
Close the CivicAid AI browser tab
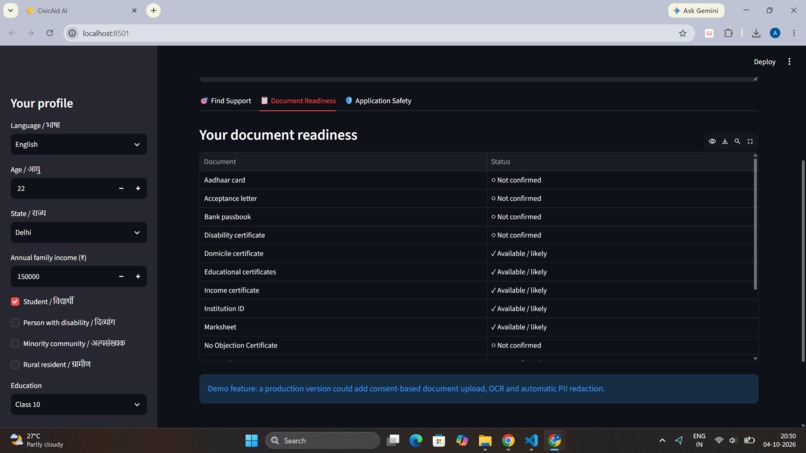point(134,10)
